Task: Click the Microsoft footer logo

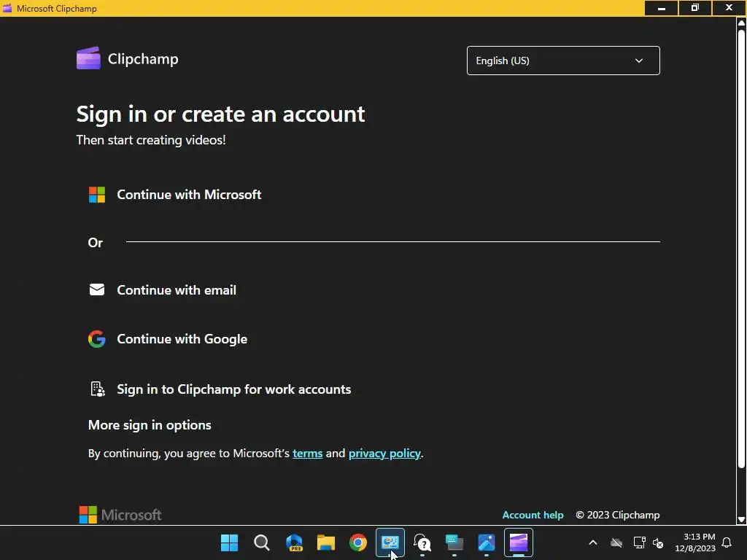Action: coord(120,515)
